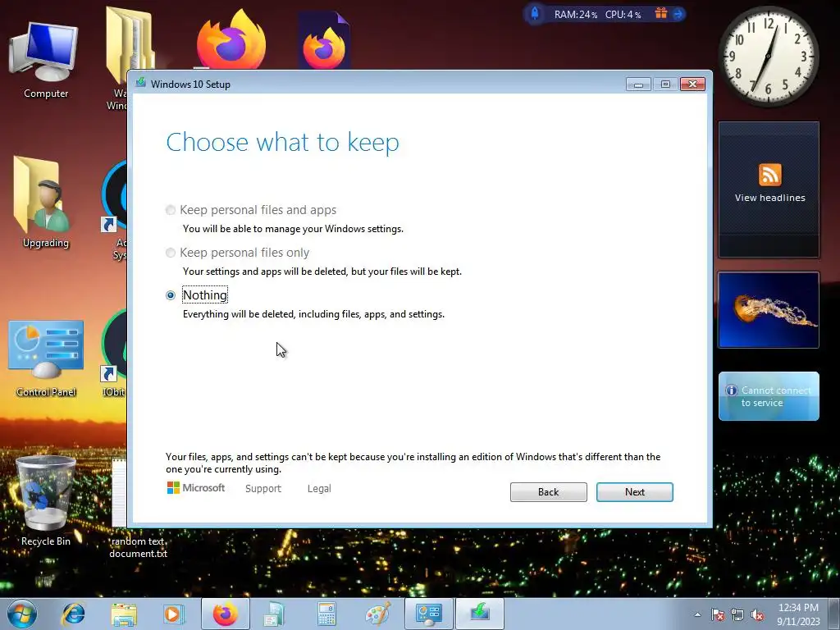Click the RAM:24% readout
The width and height of the screenshot is (840, 630).
tap(575, 15)
